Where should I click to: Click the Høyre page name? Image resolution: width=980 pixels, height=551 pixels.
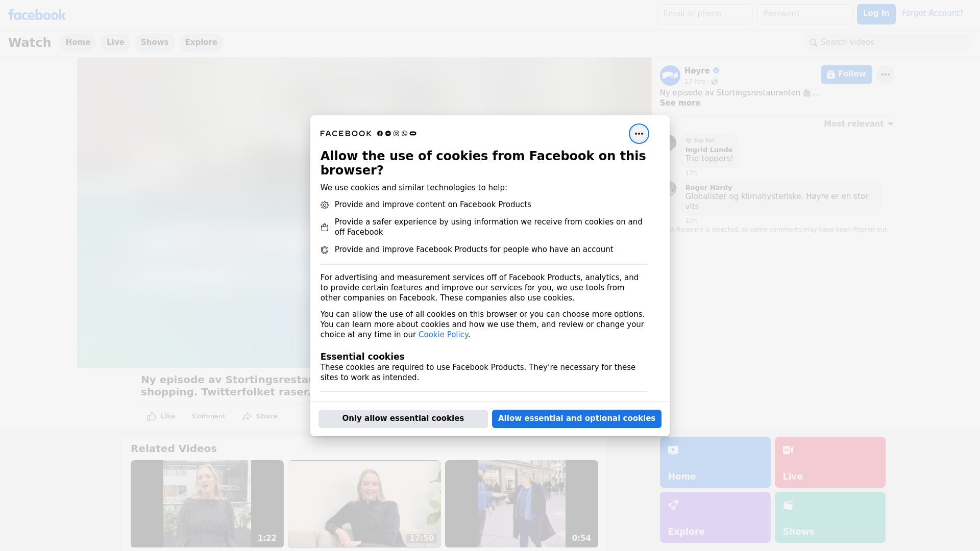[x=697, y=71]
